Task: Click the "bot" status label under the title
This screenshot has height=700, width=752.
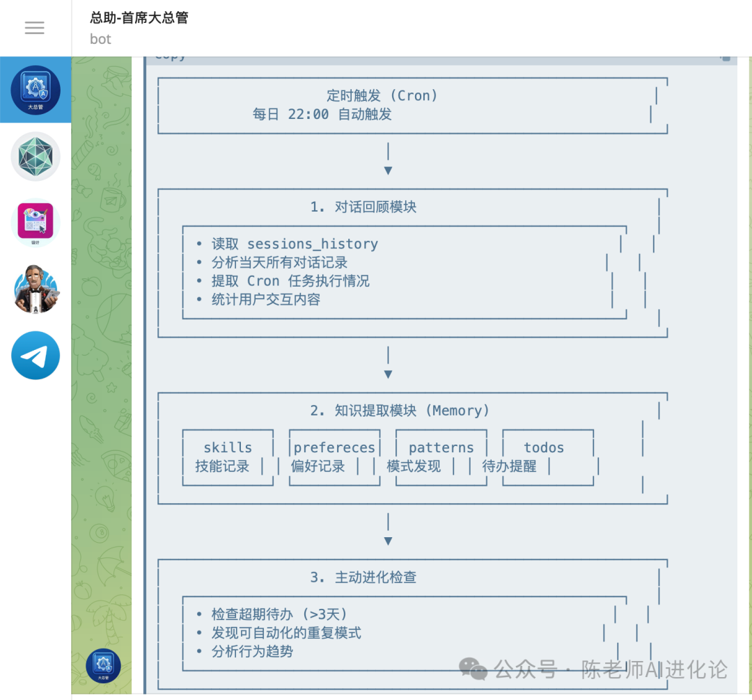Action: point(100,39)
